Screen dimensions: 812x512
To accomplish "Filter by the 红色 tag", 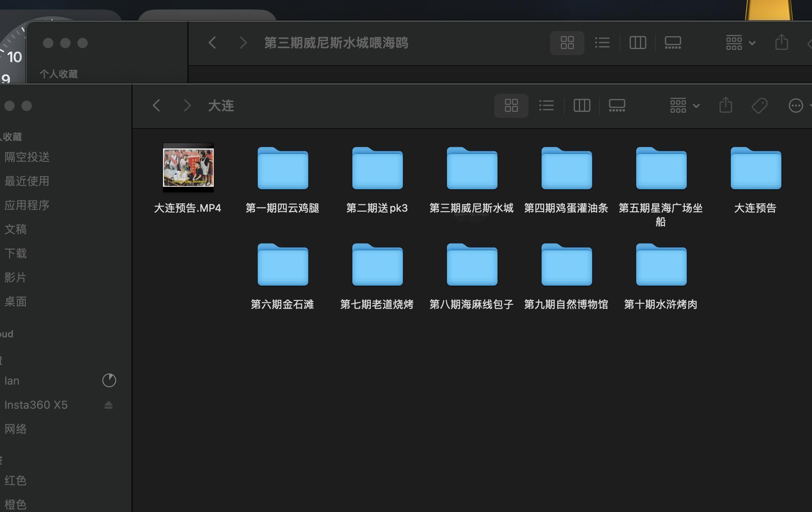I will (x=15, y=481).
